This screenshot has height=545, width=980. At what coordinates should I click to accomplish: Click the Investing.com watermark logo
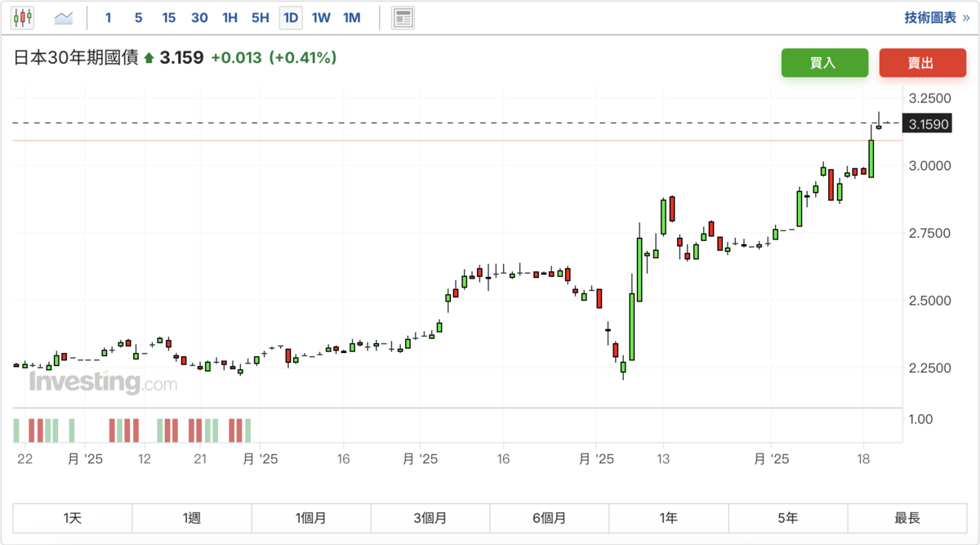[x=103, y=382]
